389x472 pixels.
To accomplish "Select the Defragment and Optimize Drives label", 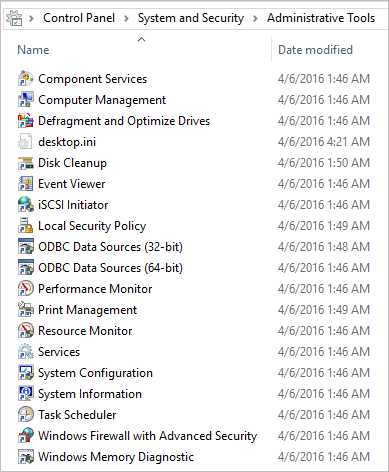I will [124, 121].
